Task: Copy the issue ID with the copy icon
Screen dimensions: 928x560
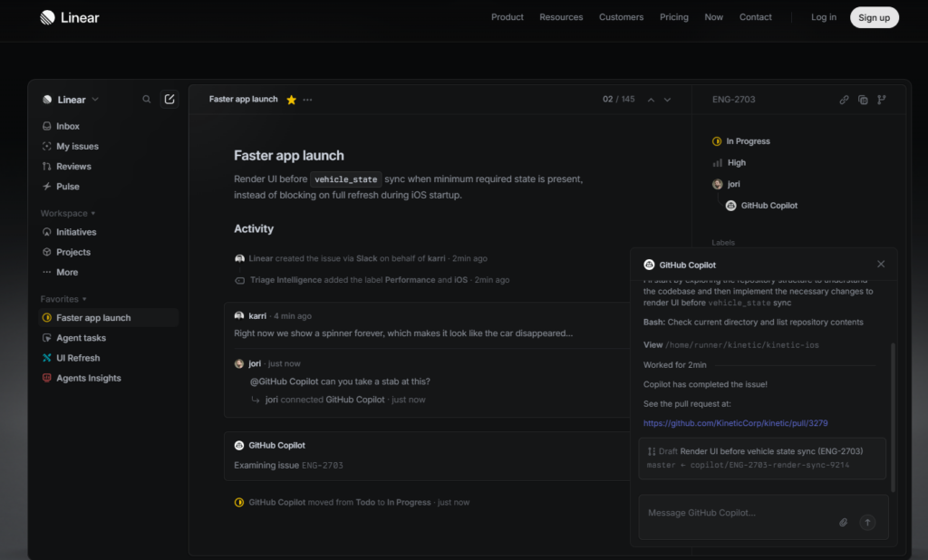Action: pos(863,100)
